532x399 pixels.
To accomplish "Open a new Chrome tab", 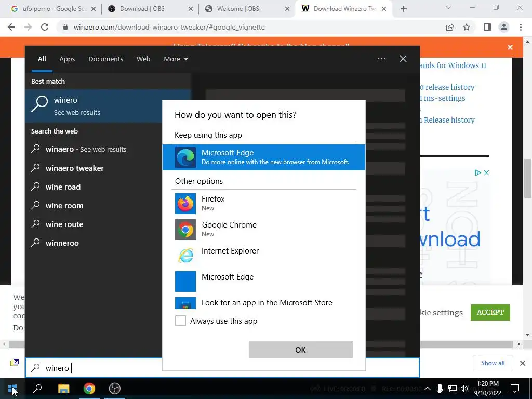I will click(403, 9).
